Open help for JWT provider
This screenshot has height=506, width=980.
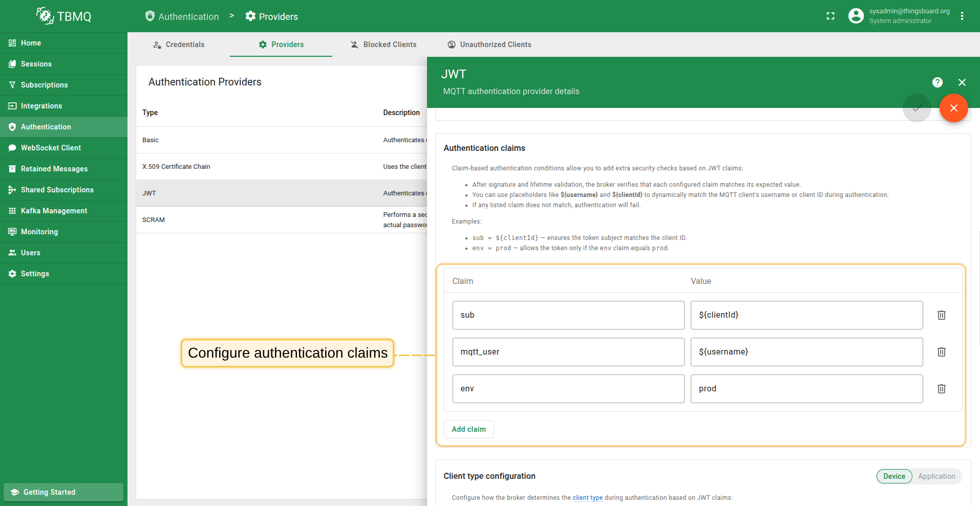click(x=937, y=82)
